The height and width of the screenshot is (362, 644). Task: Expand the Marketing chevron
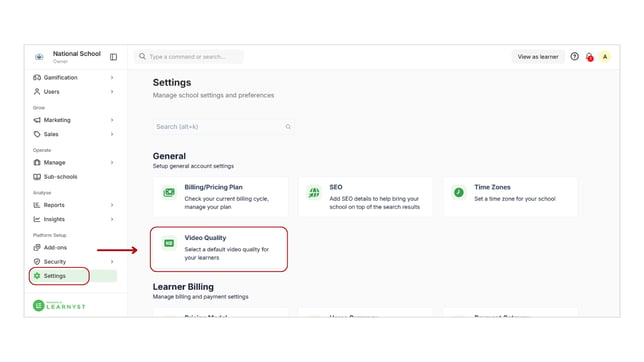tap(112, 120)
